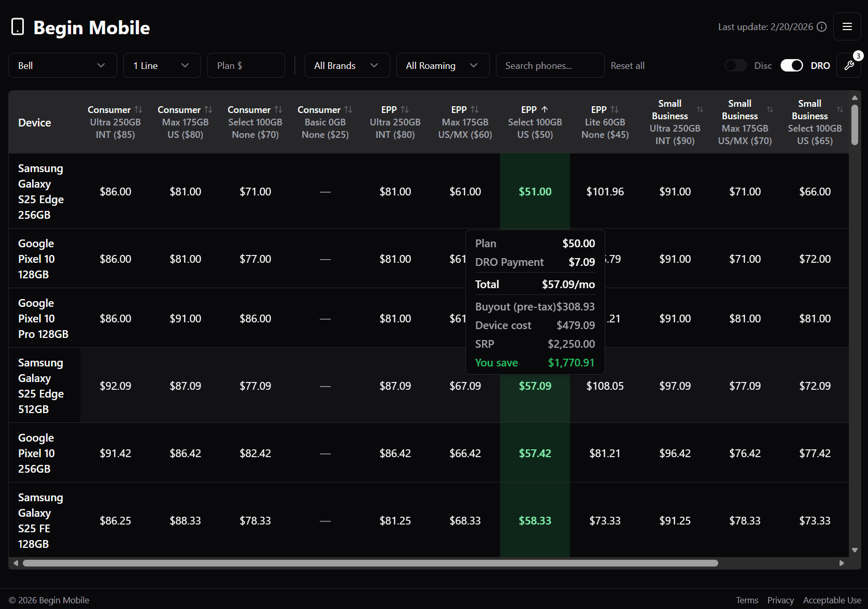Open the All Roaming dropdown
Image resolution: width=868 pixels, height=609 pixels.
point(443,65)
